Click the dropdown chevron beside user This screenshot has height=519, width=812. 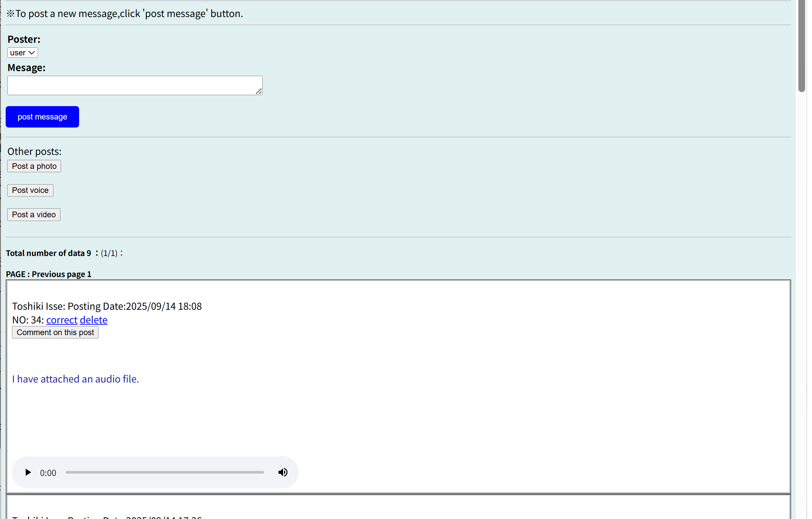(32, 53)
